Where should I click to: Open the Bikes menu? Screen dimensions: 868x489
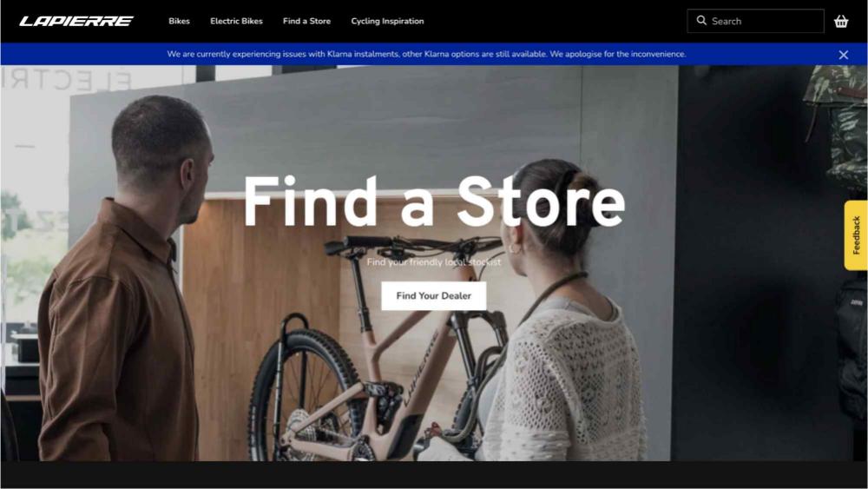tap(179, 21)
